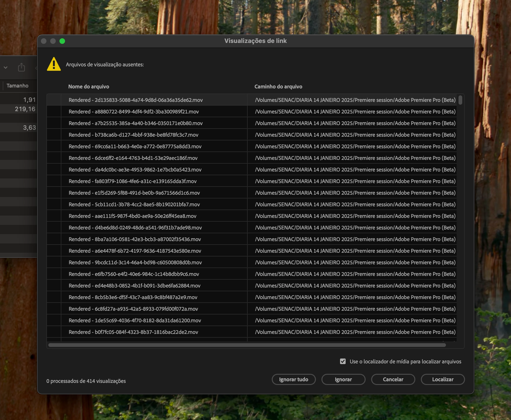Select row Rendered - d4be6d8d-0249-48d6-a541-96f31b7ade98.mov
The width and height of the screenshot is (511, 420).
pos(252,228)
